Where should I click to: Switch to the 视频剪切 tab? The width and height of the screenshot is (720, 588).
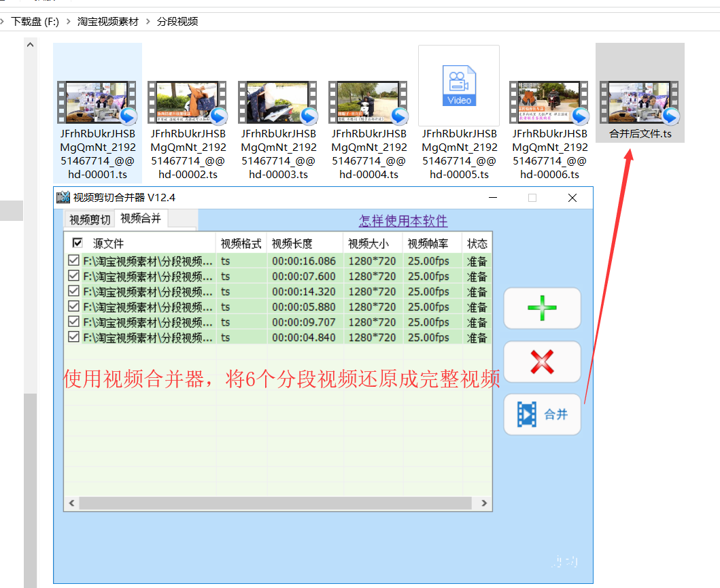coord(90,220)
